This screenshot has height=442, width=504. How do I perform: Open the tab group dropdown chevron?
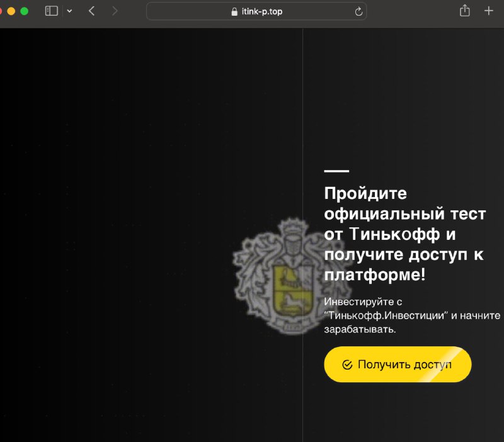pyautogui.click(x=69, y=11)
